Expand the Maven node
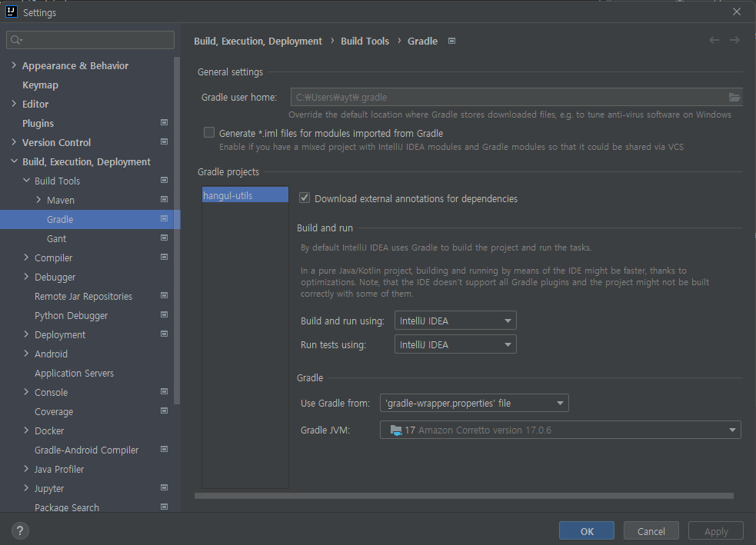The width and height of the screenshot is (756, 545). coord(38,200)
